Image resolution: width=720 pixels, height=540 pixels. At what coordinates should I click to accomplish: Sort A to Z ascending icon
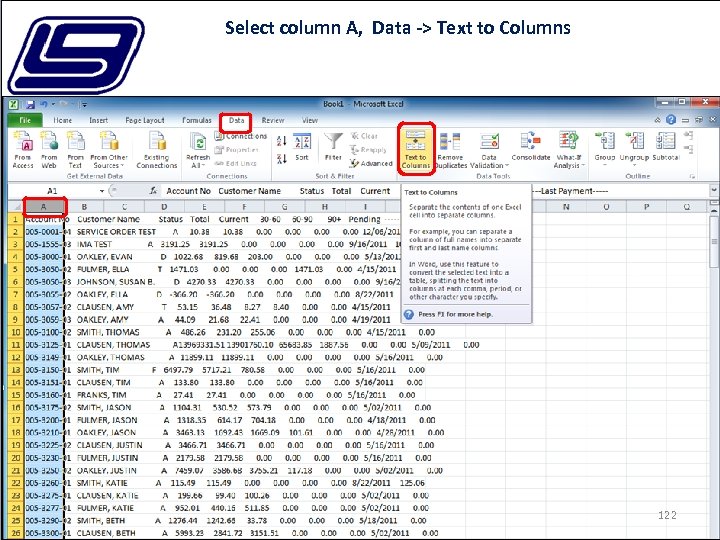(282, 141)
